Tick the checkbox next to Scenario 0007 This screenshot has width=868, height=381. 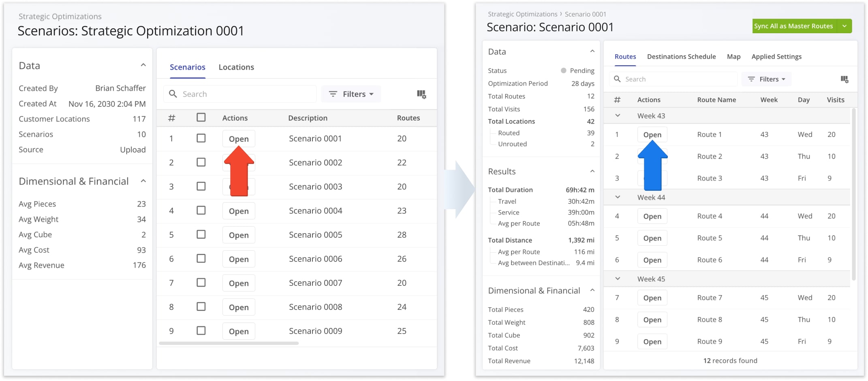pyautogui.click(x=201, y=283)
